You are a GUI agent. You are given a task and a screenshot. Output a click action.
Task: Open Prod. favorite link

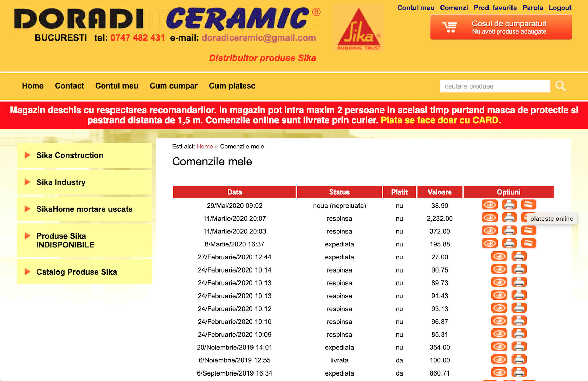coord(495,8)
